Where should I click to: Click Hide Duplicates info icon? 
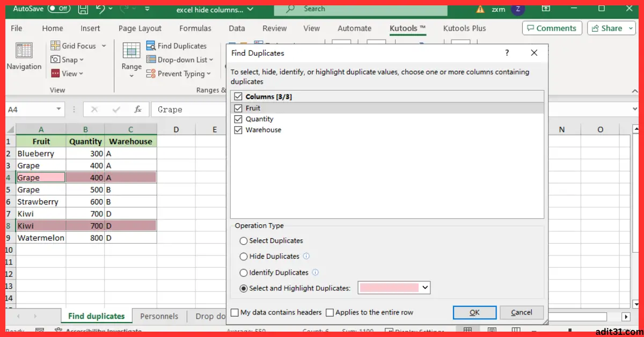[306, 256]
